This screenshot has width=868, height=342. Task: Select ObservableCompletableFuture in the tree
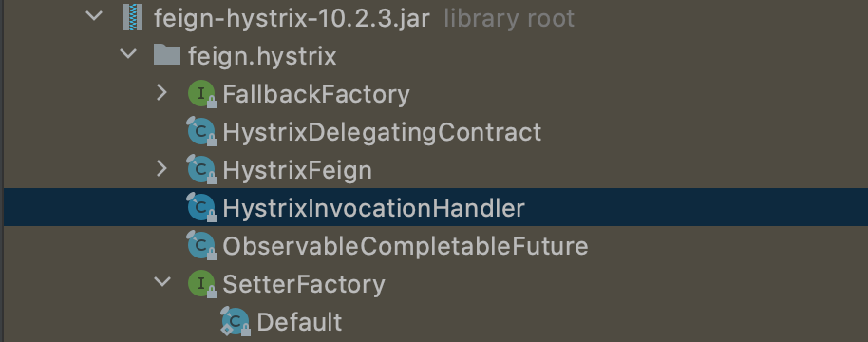[x=406, y=246]
